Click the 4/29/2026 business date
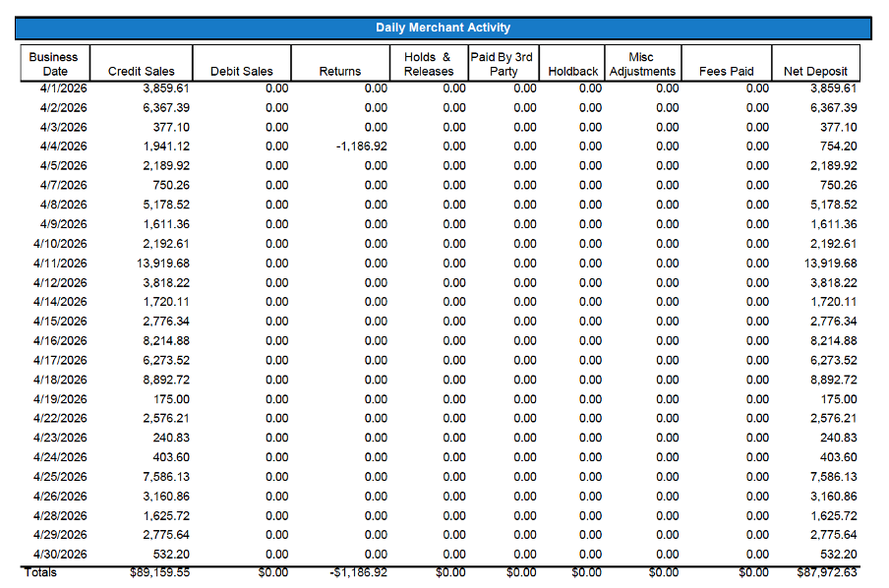Screen dimensions: 889x588 pyautogui.click(x=60, y=535)
